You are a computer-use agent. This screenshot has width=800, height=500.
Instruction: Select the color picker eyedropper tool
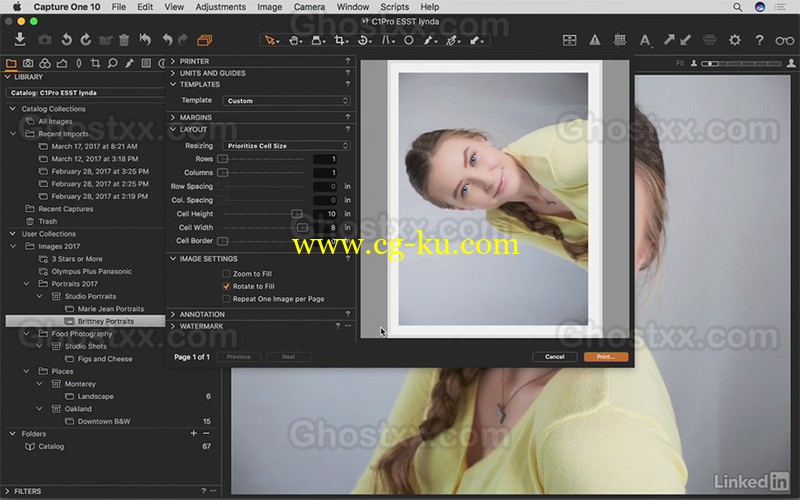[453, 40]
